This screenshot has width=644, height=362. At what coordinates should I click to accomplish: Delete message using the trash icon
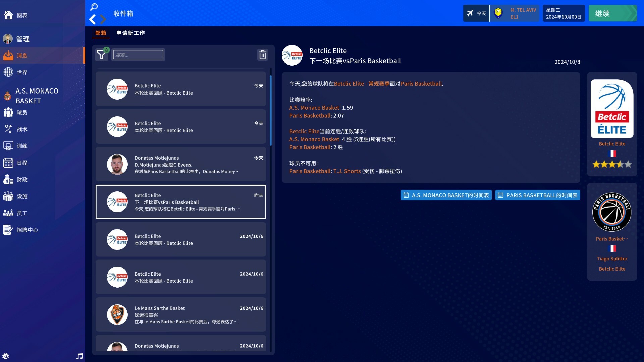(263, 54)
